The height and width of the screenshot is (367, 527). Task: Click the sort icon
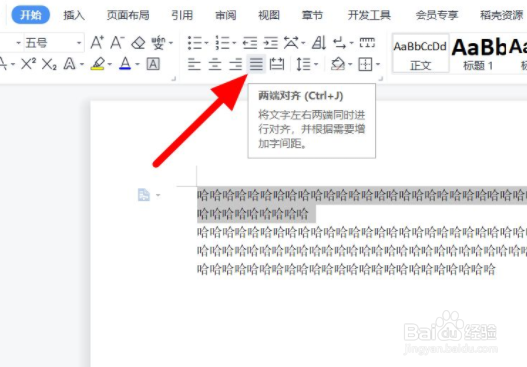pyautogui.click(x=319, y=43)
